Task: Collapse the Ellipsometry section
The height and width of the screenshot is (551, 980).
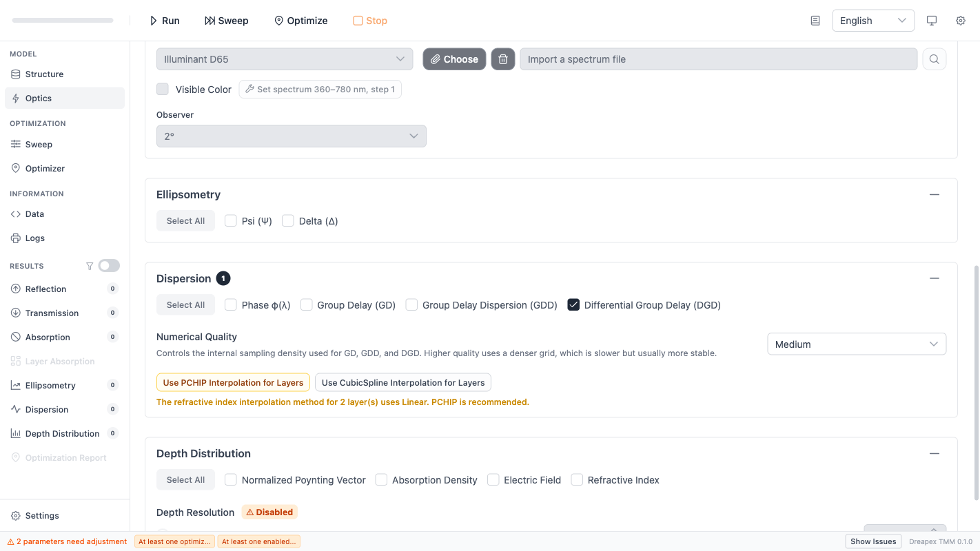Action: tap(934, 195)
